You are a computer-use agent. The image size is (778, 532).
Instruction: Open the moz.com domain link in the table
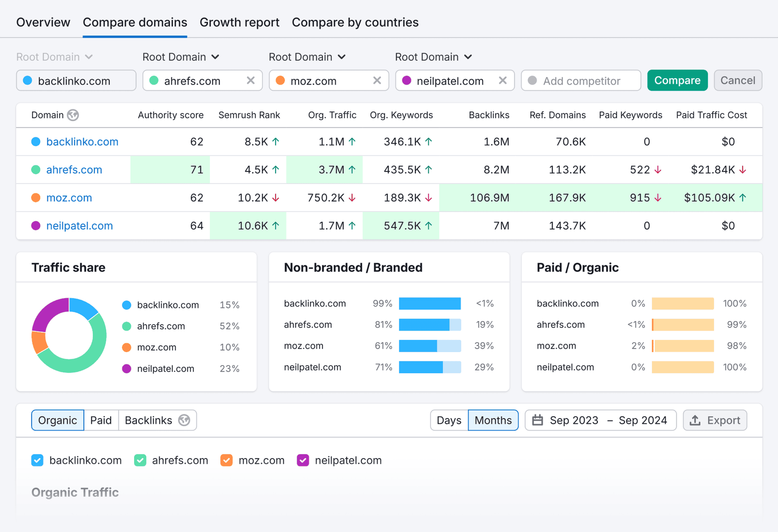(x=69, y=198)
